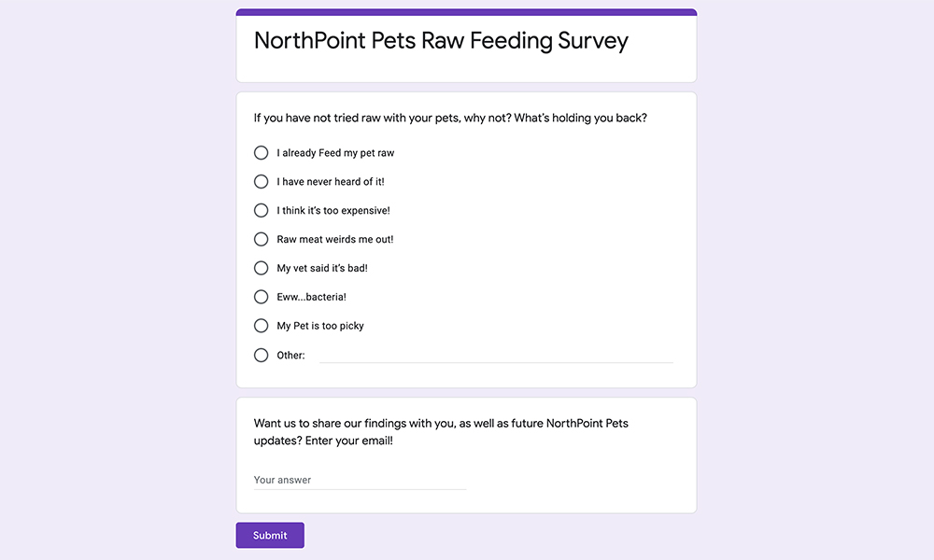Screen dimensions: 934x560
Task: Choose 'My vet said it's bad!' radio button
Action: pyautogui.click(x=261, y=268)
